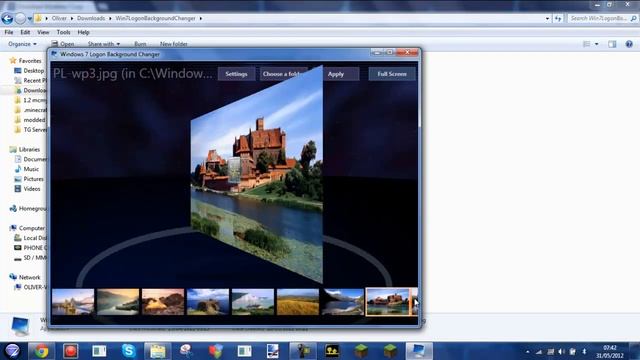Select the blue sky cliff thumbnail
Screen dimensions: 640x360
(x=208, y=302)
